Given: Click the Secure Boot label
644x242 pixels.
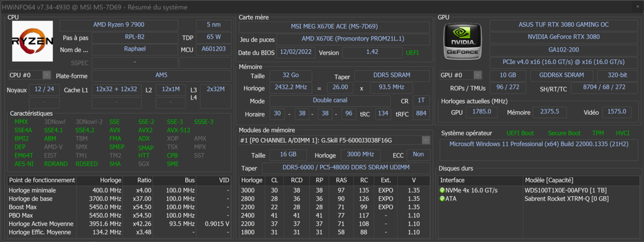Looking at the screenshot, I should pyautogui.click(x=564, y=133).
